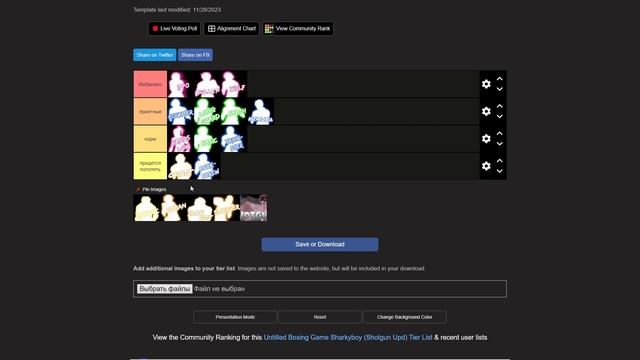Image resolution: width=640 pixels, height=360 pixels.
Task: Select first blue fighter in приятные tier
Action: [180, 111]
